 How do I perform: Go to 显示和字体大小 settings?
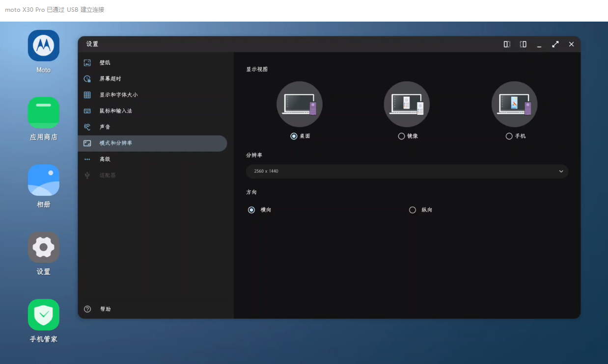coord(152,95)
